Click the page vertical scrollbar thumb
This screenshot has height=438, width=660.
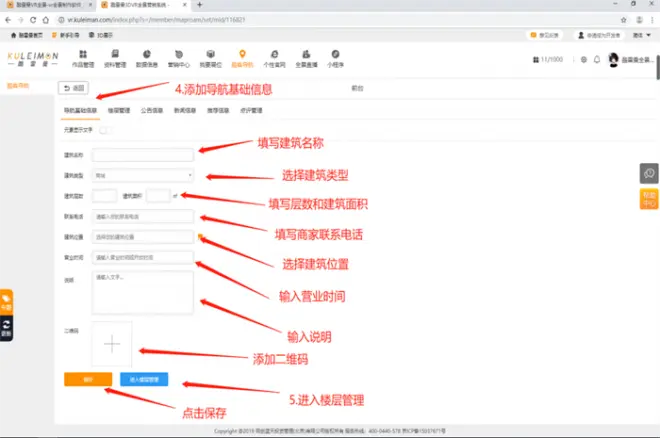click(x=658, y=66)
